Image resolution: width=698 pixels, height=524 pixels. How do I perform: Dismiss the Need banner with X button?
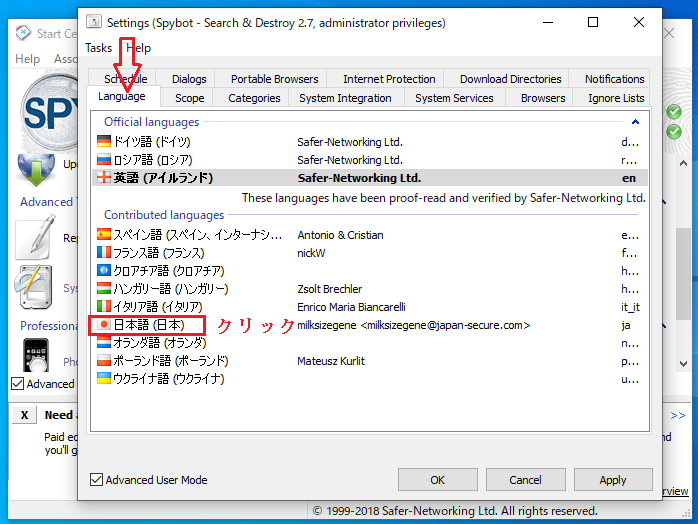click(24, 415)
